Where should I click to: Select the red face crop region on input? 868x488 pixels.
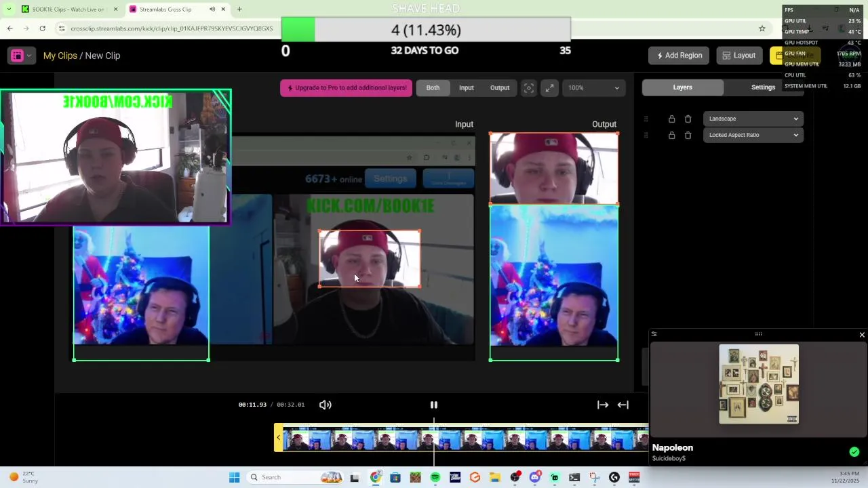[x=370, y=259]
